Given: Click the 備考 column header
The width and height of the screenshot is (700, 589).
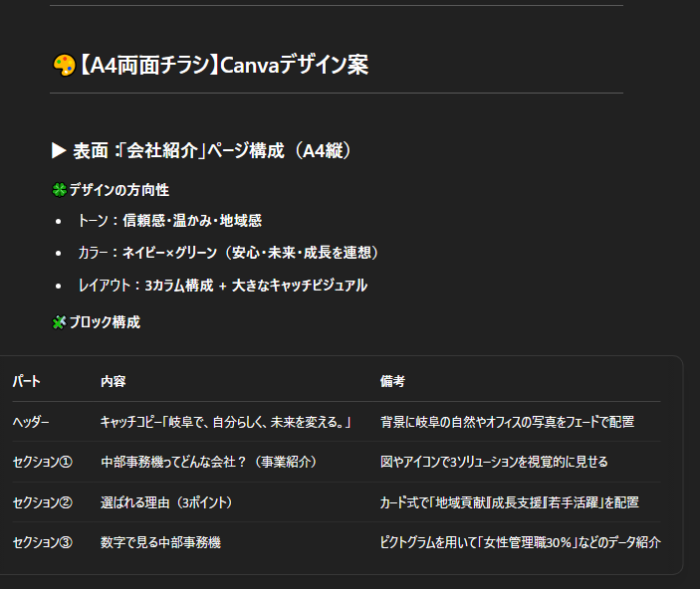Looking at the screenshot, I should [392, 381].
